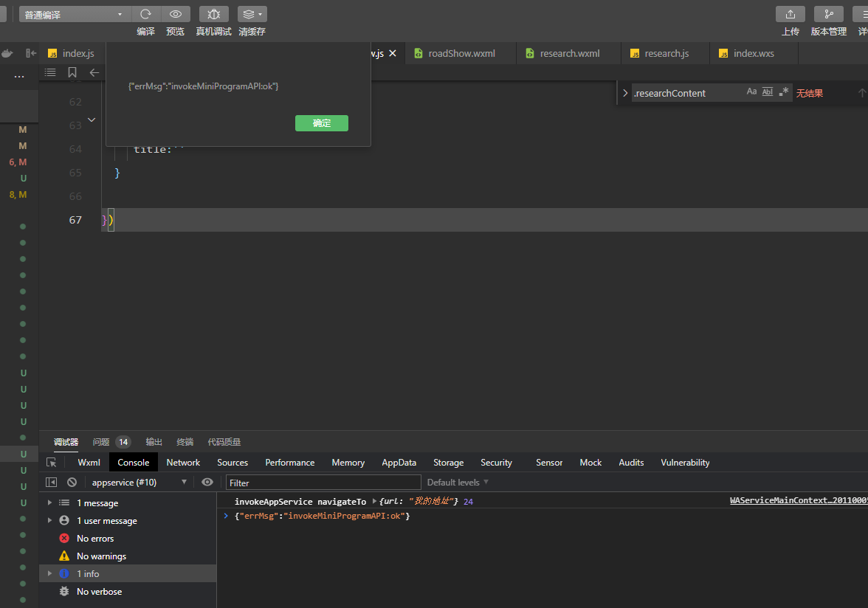Start real device debugging bug icon
The height and width of the screenshot is (608, 868).
214,14
